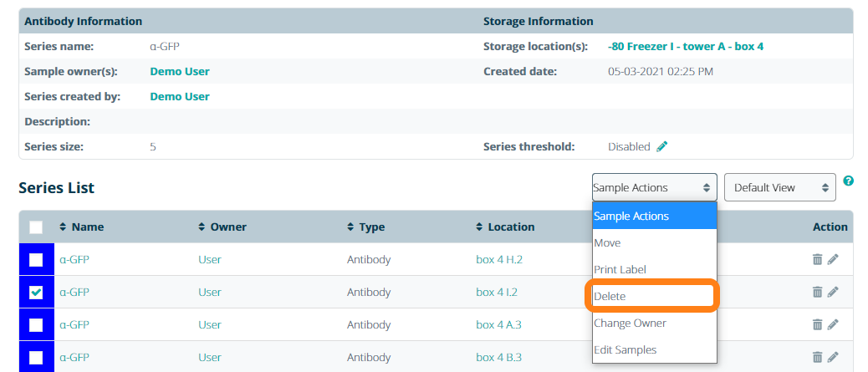The image size is (868, 372).
Task: Toggle the select-all checkbox in table header
Action: click(x=36, y=227)
